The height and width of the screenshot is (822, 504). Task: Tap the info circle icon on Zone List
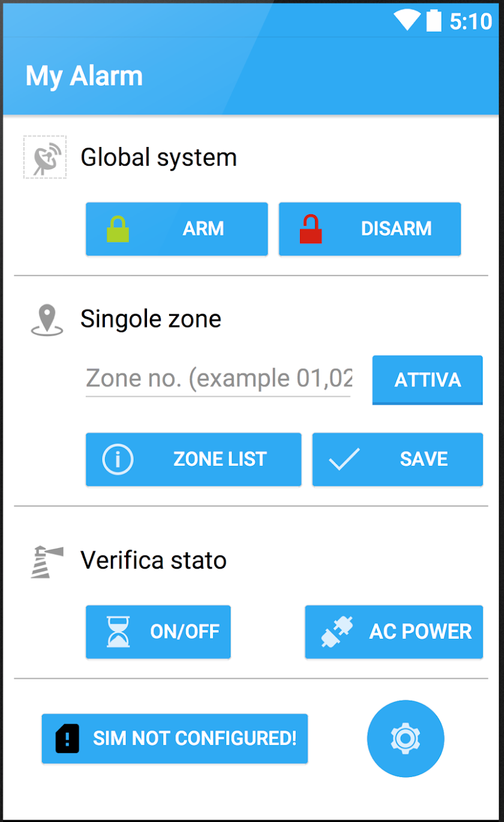click(x=118, y=459)
